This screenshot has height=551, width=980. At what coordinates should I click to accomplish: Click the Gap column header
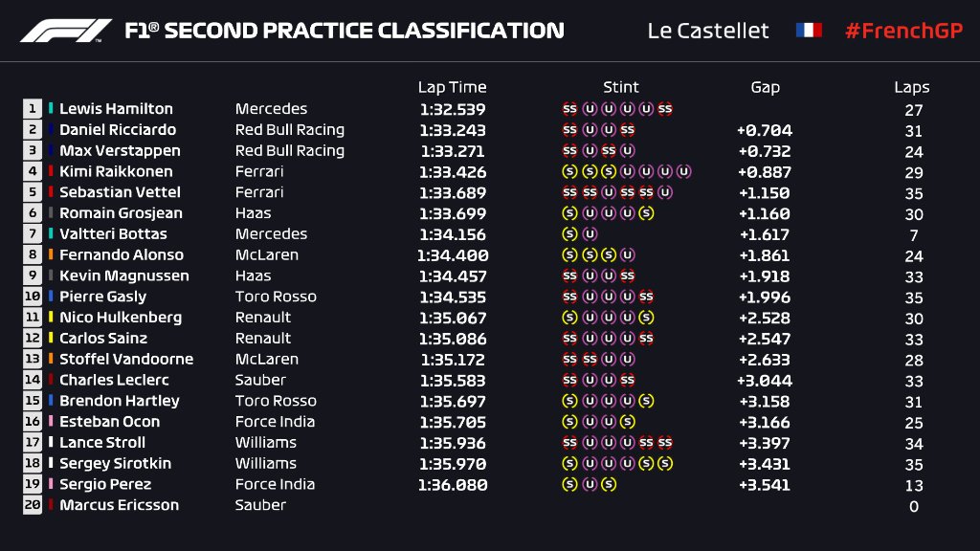pyautogui.click(x=765, y=87)
